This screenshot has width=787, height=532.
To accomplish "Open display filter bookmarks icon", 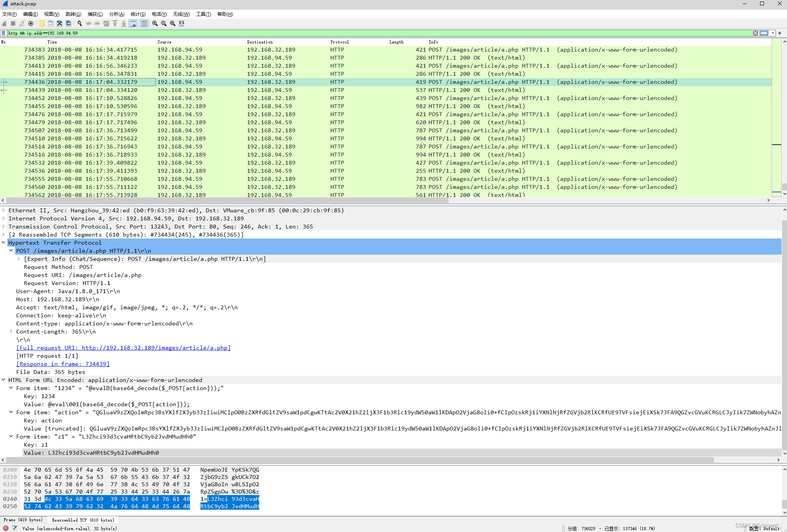I will click(x=4, y=33).
